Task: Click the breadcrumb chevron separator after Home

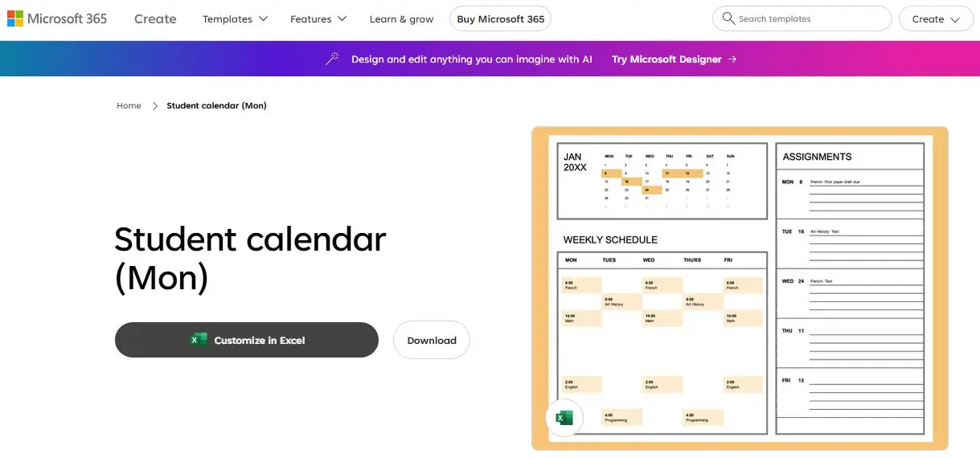Action: point(154,106)
